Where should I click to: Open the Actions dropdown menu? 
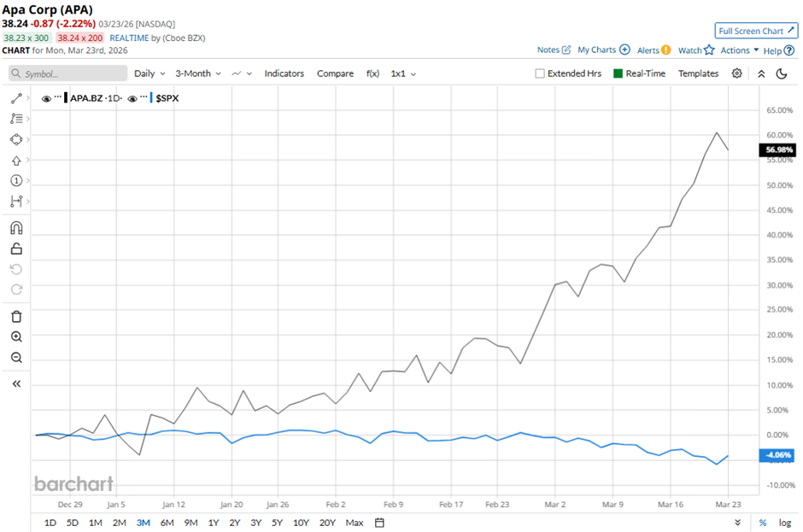(x=739, y=50)
